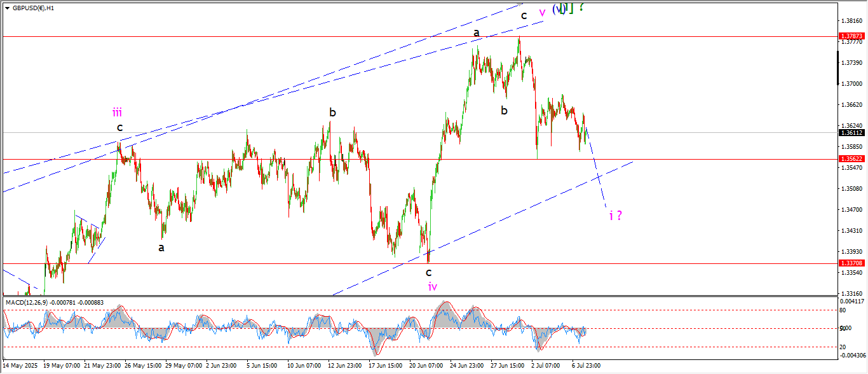The image size is (868, 374).
Task: Select the red 1.33708 price level tag
Action: [851, 263]
